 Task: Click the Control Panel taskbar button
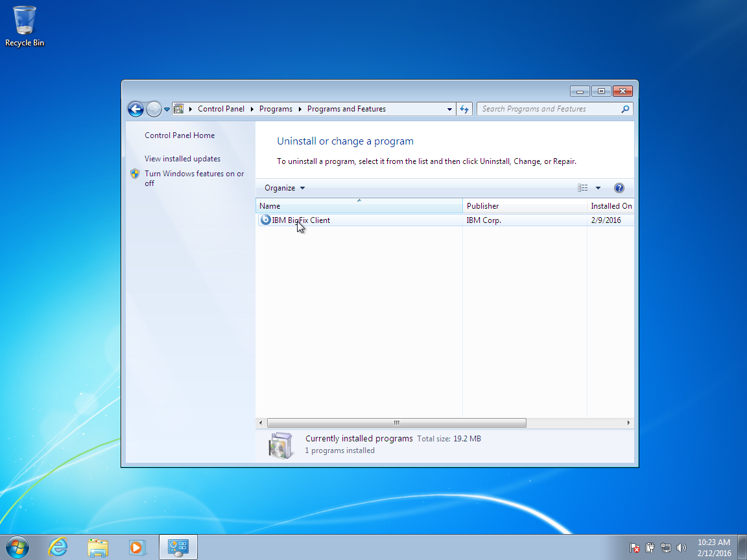click(x=178, y=547)
